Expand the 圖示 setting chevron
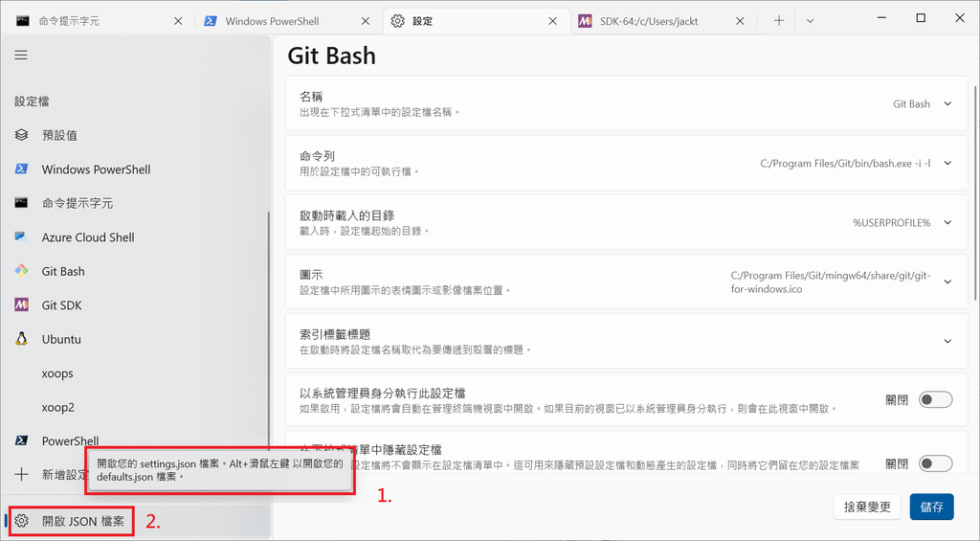Screen dimensions: 980x541 pyautogui.click(x=948, y=282)
